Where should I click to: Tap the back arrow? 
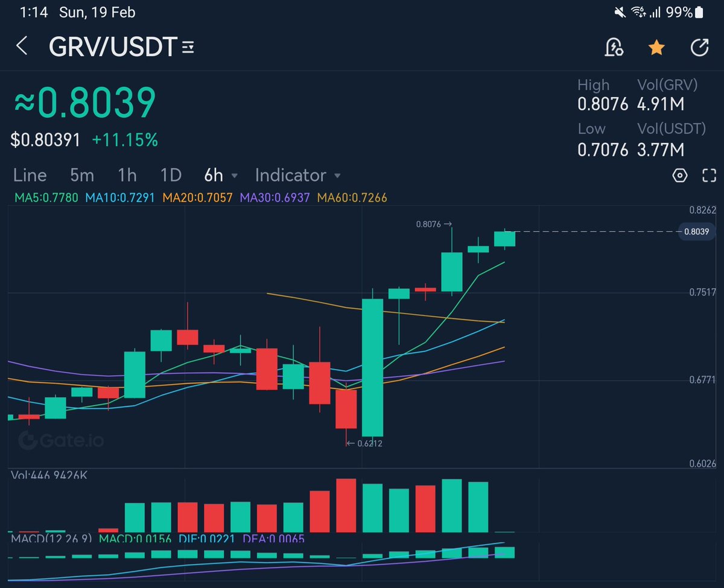[x=22, y=46]
